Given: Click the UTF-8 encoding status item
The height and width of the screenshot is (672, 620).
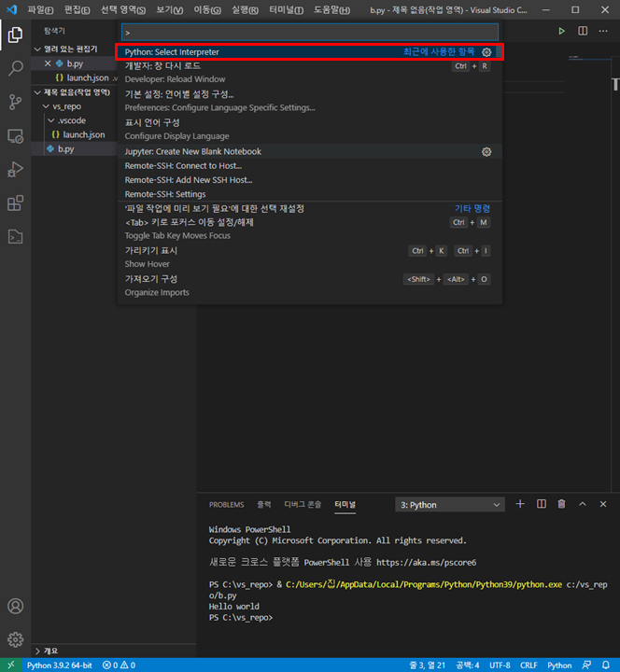Looking at the screenshot, I should [500, 665].
